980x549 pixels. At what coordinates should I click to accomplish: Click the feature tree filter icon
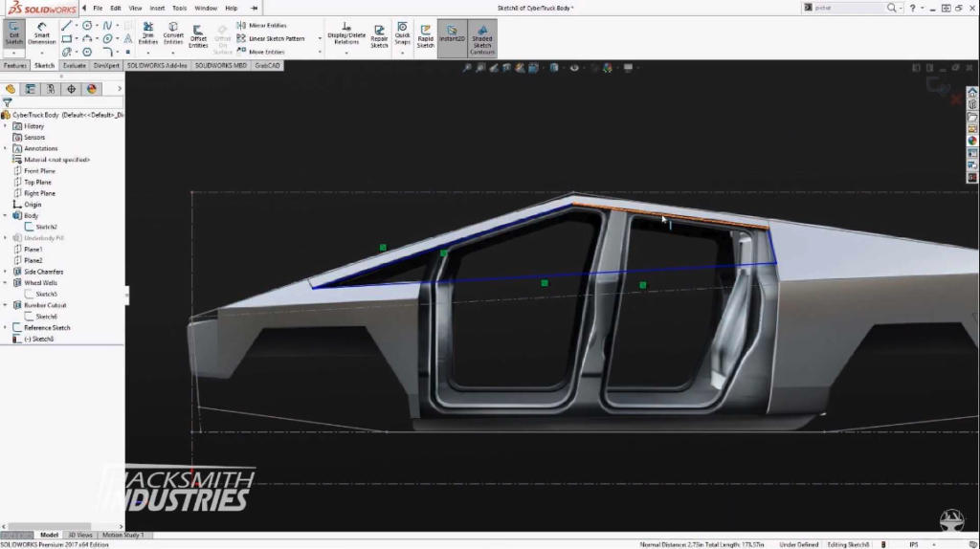pyautogui.click(x=8, y=102)
